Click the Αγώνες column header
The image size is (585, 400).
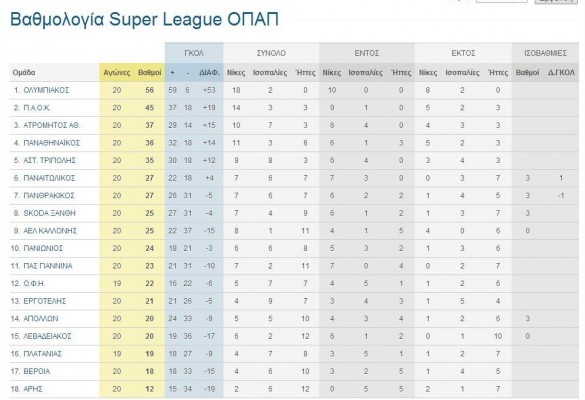117,73
